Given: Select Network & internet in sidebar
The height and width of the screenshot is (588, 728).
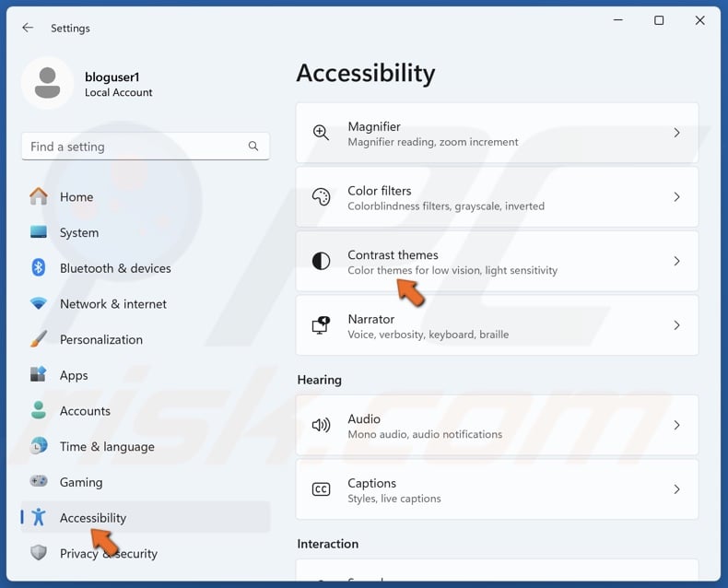Looking at the screenshot, I should point(113,304).
